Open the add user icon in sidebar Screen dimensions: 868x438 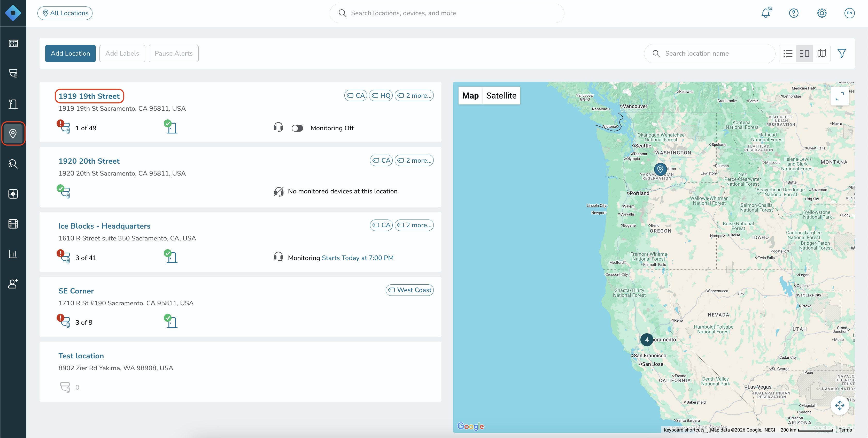click(13, 284)
